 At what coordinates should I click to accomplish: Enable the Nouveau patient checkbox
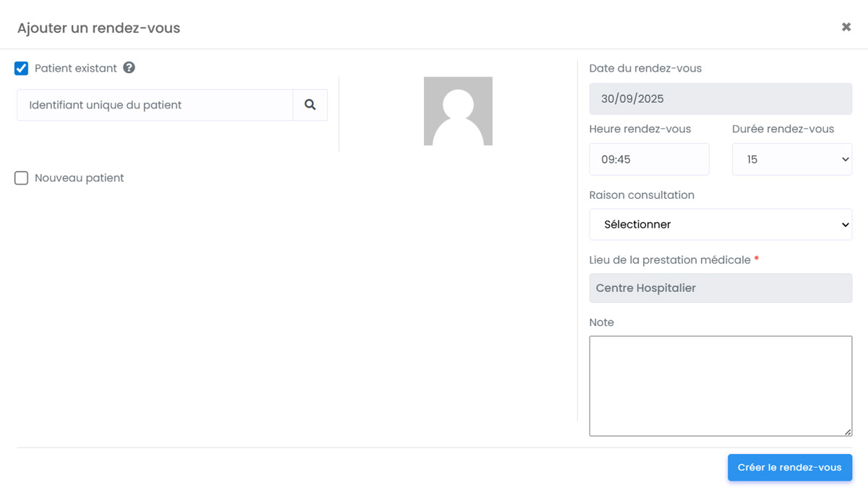[x=22, y=178]
